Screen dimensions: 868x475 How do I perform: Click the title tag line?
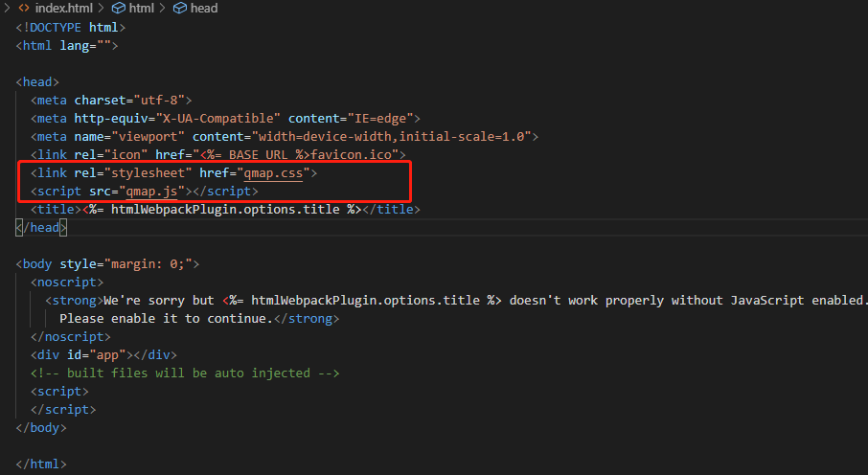tap(225, 210)
